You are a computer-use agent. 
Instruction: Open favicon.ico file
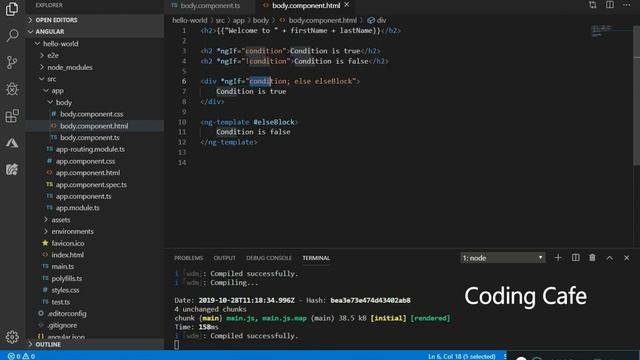tap(68, 243)
